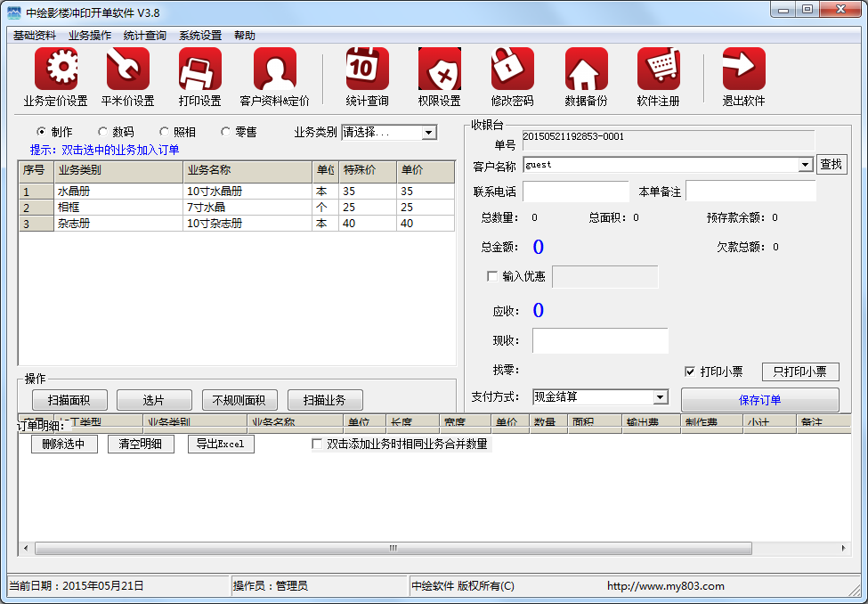Click the 水晶册 category cell
Screen dimensions: 868x604
coord(118,192)
